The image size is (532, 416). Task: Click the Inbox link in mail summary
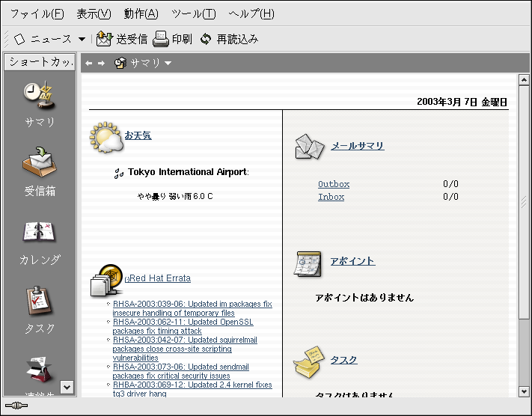pyautogui.click(x=331, y=197)
